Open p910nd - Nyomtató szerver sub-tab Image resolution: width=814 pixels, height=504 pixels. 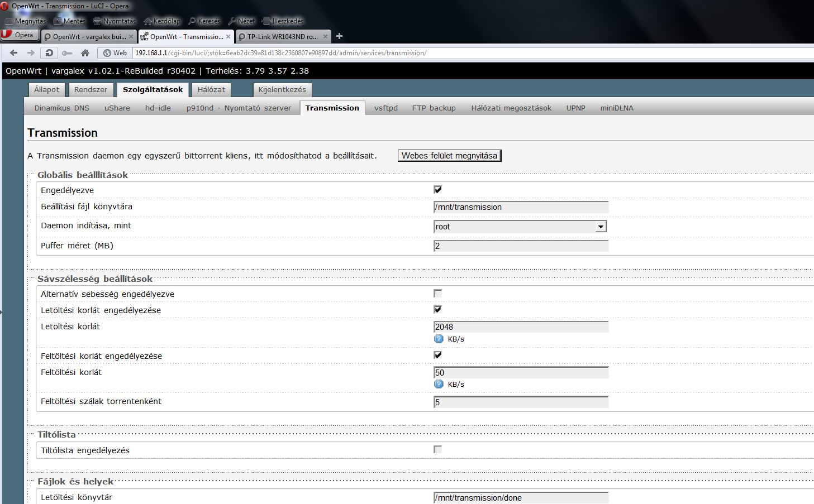point(239,108)
